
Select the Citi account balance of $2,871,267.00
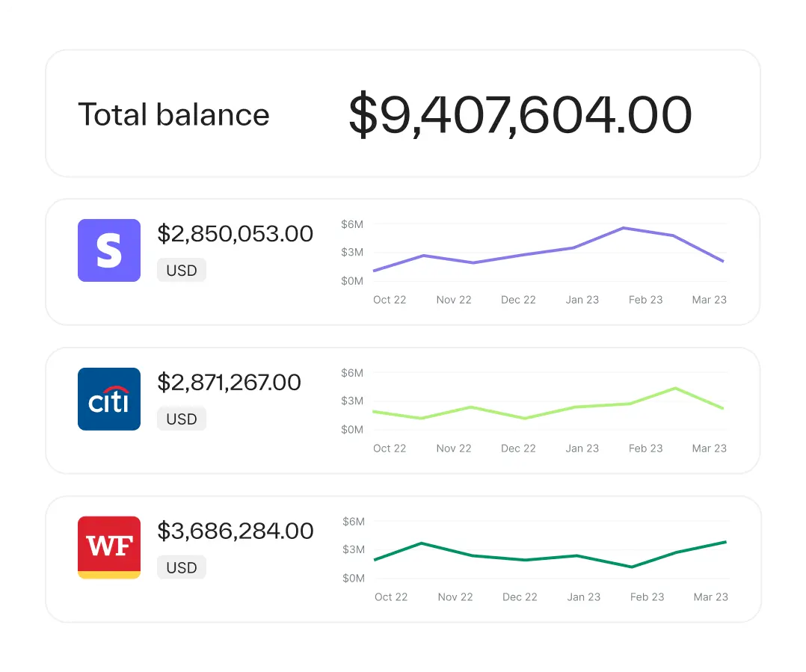tap(229, 382)
